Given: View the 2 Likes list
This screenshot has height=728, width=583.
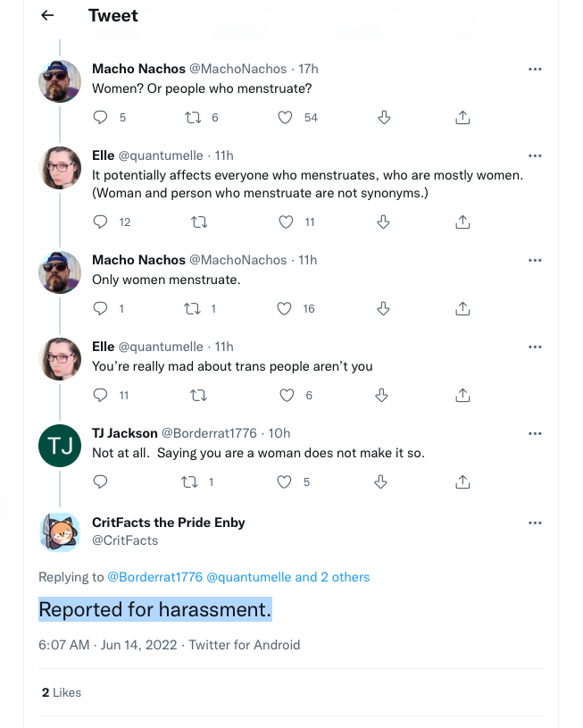Looking at the screenshot, I should tap(61, 692).
